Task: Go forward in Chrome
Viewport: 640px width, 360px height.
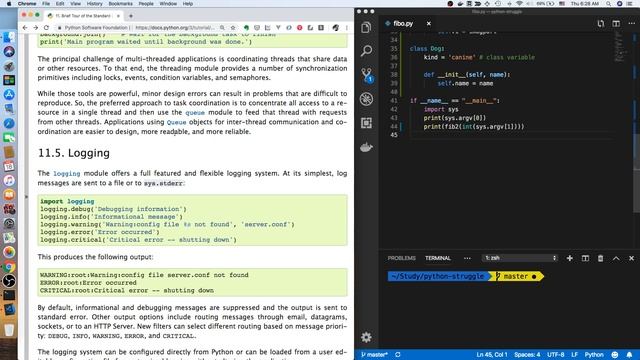Action: [36, 28]
